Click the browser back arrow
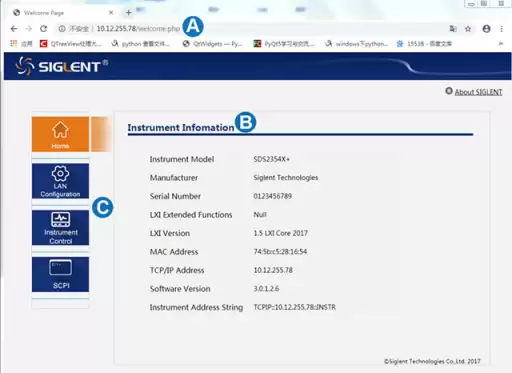 (14, 29)
